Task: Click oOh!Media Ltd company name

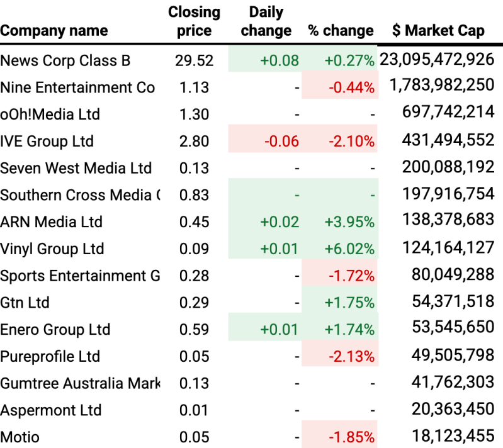Action: pos(50,115)
